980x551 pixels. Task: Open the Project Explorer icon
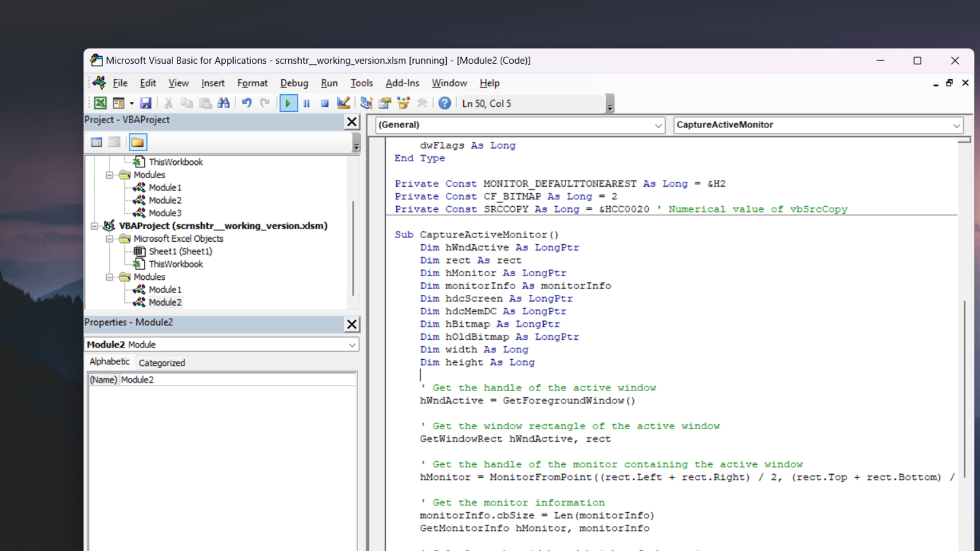click(366, 103)
